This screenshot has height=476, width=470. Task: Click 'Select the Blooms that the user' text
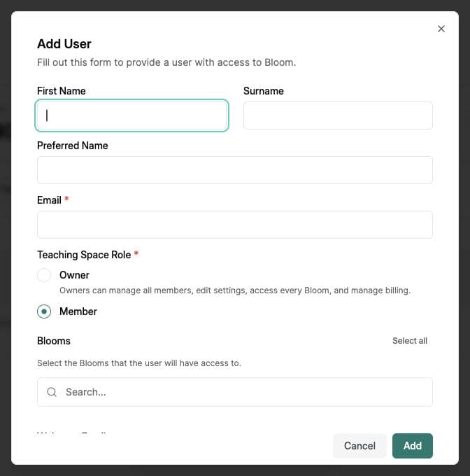pyautogui.click(x=139, y=363)
